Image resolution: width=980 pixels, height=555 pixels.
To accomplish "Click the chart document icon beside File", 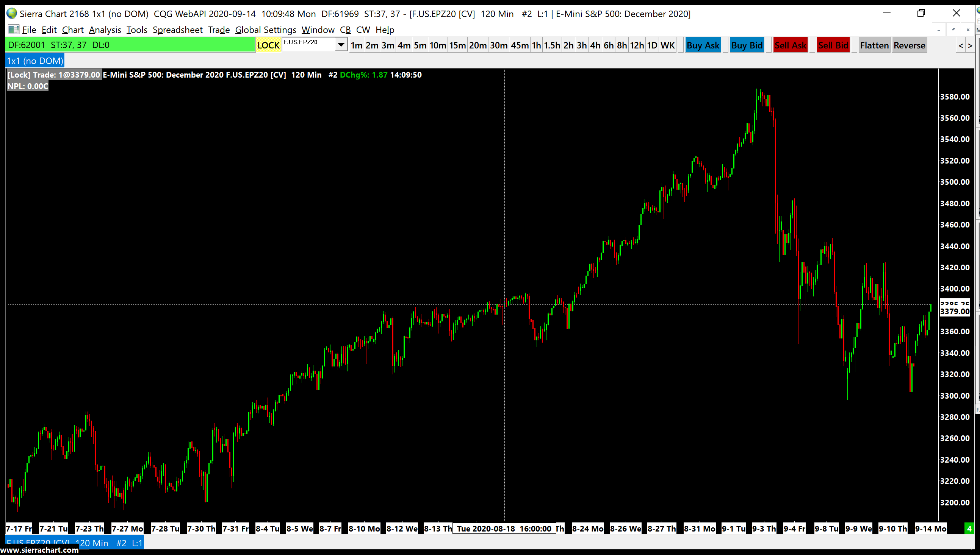I will point(14,30).
